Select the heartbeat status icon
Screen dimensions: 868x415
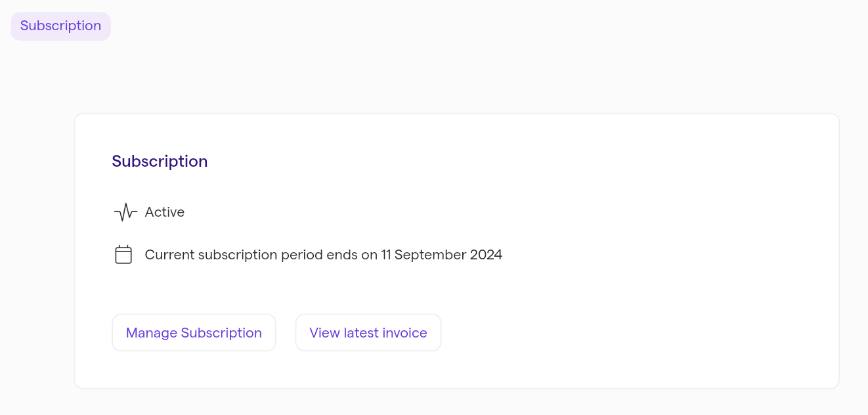point(125,212)
